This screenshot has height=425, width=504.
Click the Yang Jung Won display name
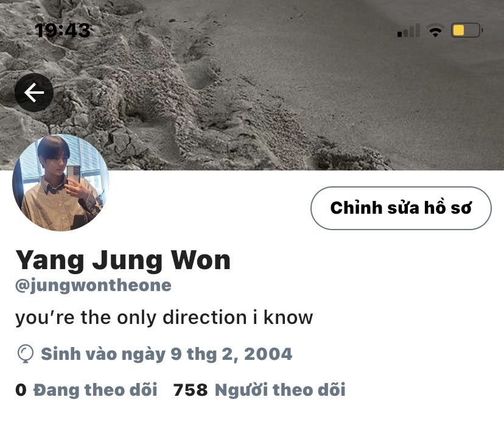123,260
